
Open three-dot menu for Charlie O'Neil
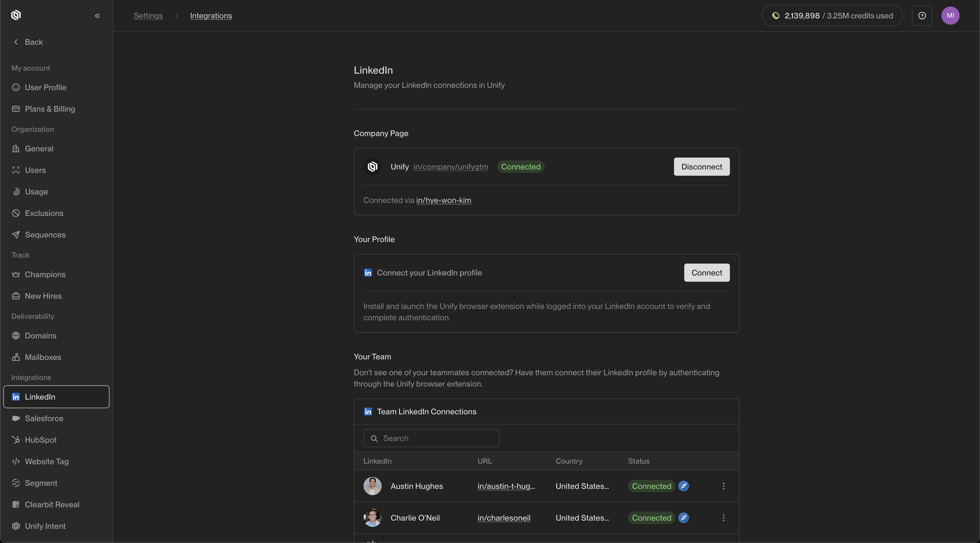click(x=723, y=517)
